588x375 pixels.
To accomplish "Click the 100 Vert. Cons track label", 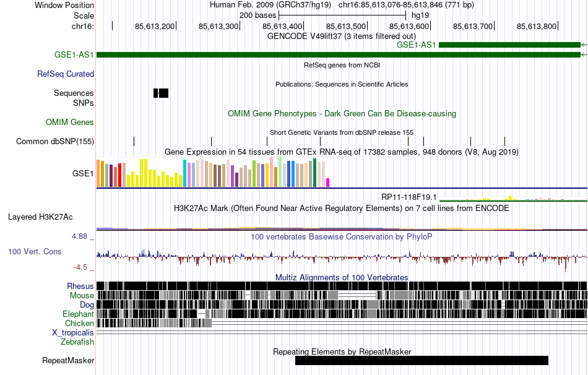I will coord(35,252).
